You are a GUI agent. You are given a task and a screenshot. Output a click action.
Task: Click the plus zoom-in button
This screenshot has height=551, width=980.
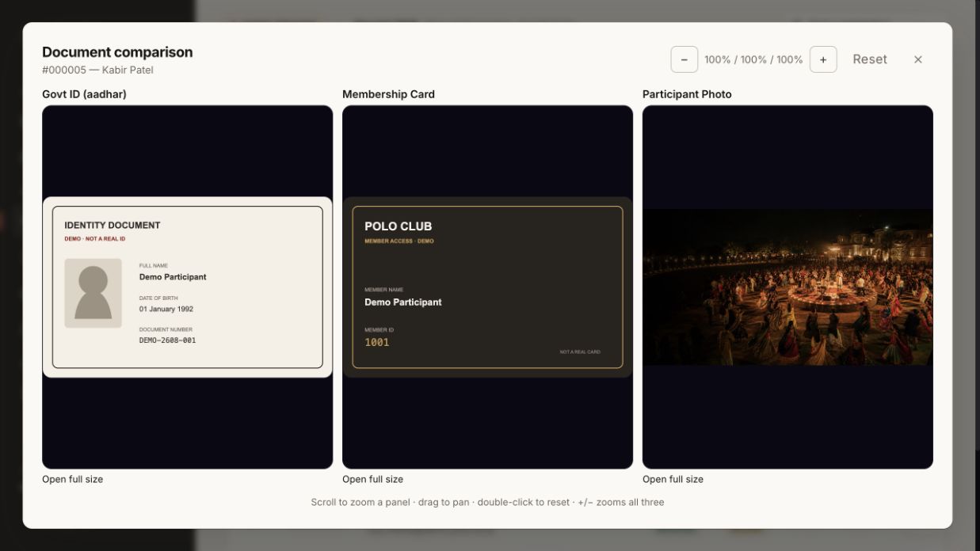pyautogui.click(x=823, y=59)
